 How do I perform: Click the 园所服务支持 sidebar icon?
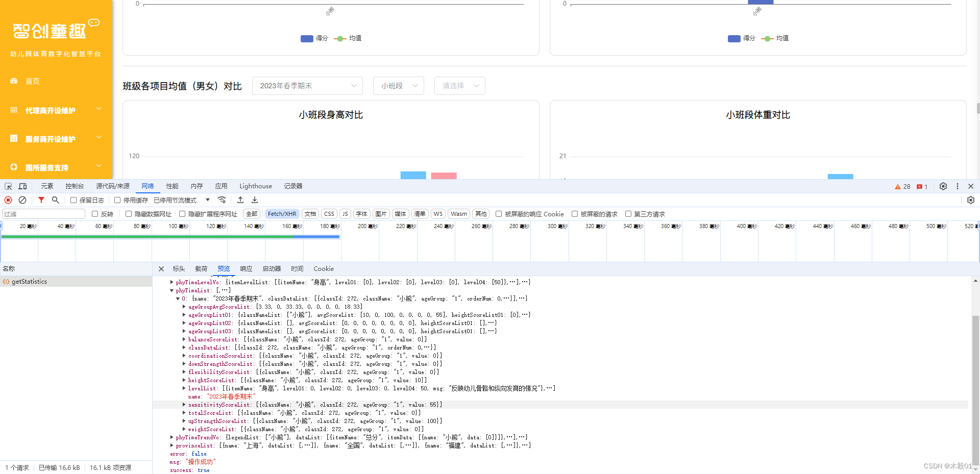coord(14,167)
